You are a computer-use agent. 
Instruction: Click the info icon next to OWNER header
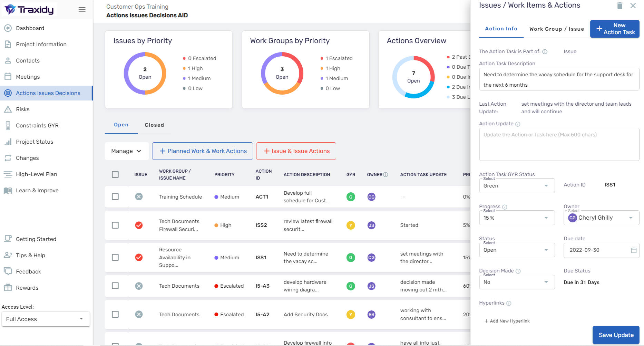tap(386, 175)
